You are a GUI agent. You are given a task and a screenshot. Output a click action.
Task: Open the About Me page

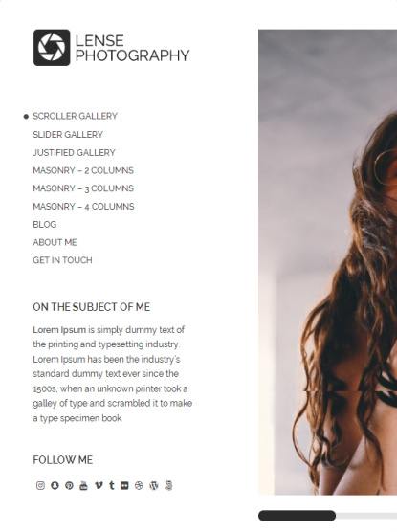click(x=55, y=242)
